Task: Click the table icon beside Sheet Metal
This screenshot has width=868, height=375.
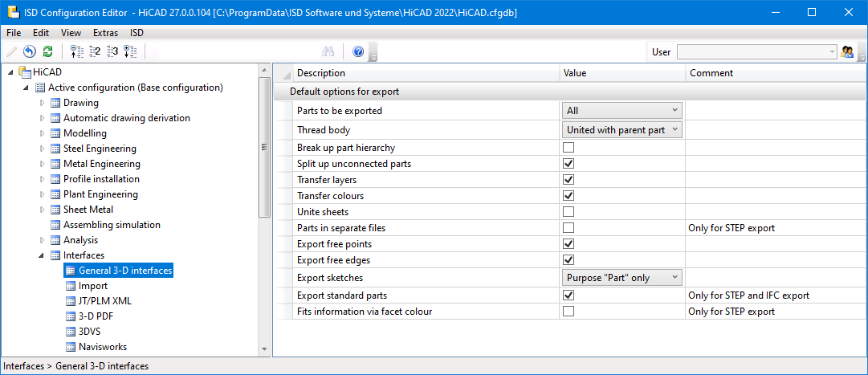Action: coord(55,210)
